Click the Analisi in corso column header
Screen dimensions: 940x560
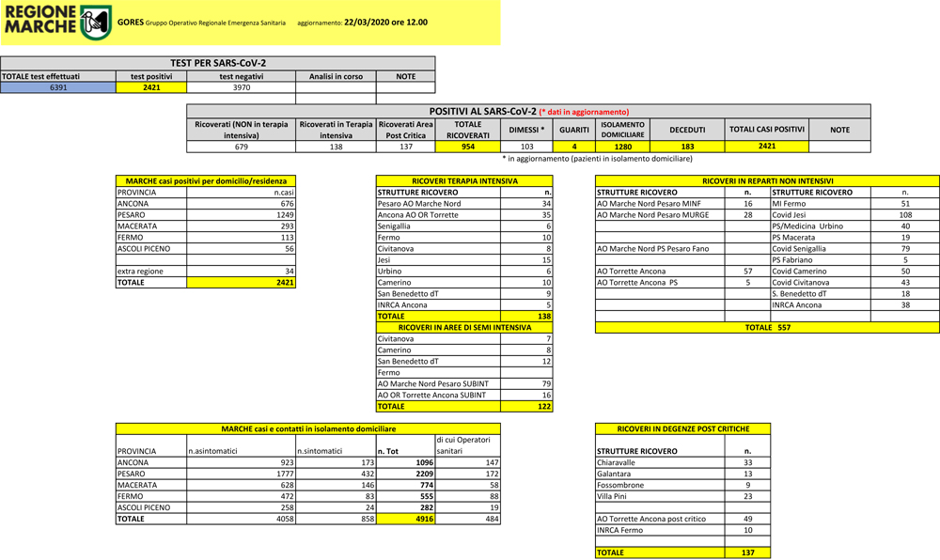(336, 76)
